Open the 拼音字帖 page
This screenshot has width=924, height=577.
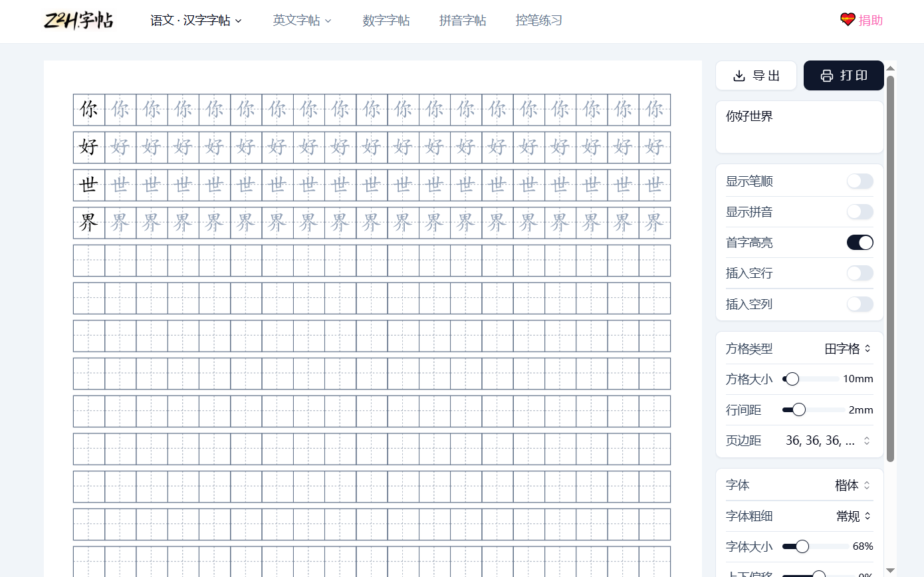tap(463, 21)
